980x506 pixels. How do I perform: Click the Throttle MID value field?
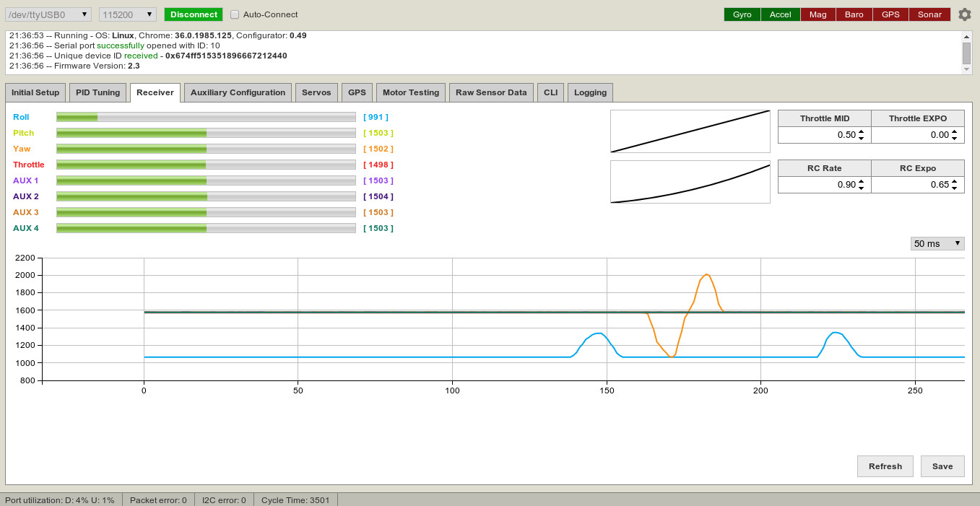pyautogui.click(x=824, y=135)
